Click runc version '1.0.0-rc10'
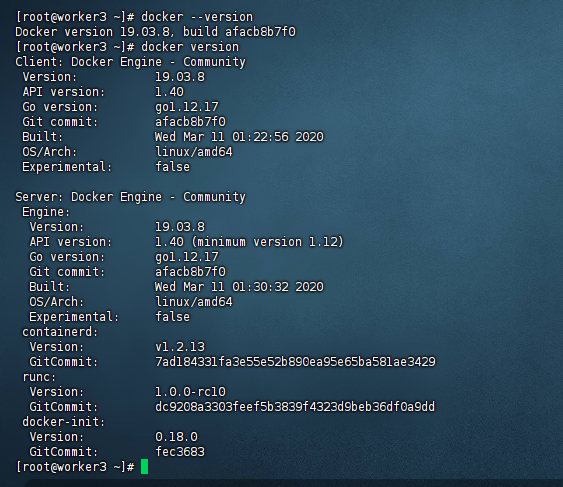 pos(190,392)
